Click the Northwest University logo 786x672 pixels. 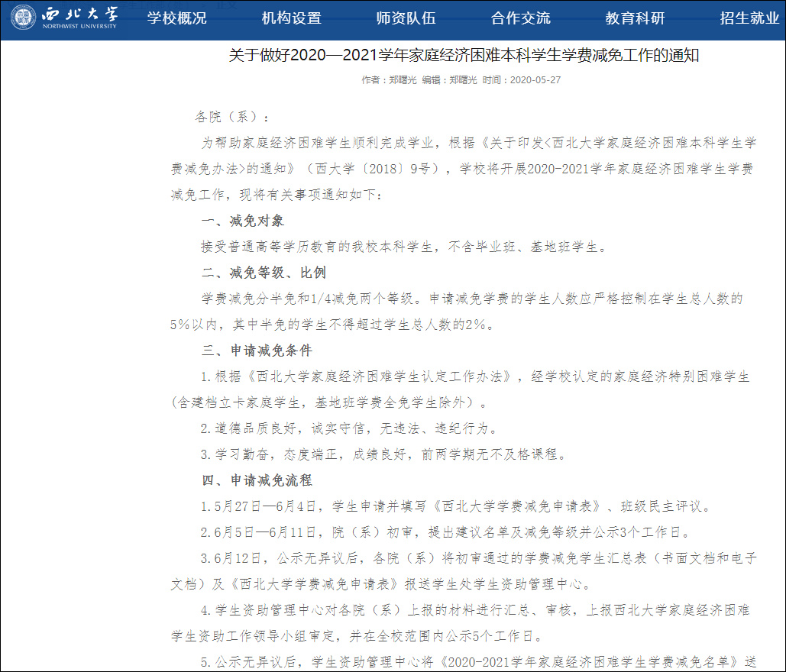click(65, 18)
